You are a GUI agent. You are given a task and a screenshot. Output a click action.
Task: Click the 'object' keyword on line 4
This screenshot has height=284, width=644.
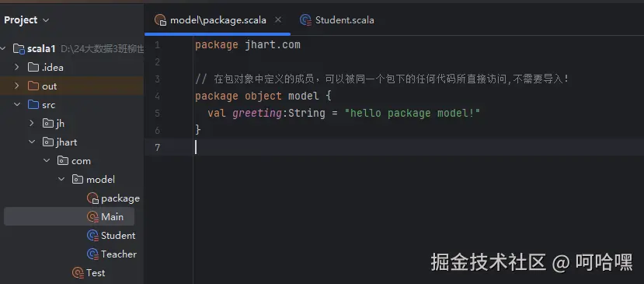(263, 96)
